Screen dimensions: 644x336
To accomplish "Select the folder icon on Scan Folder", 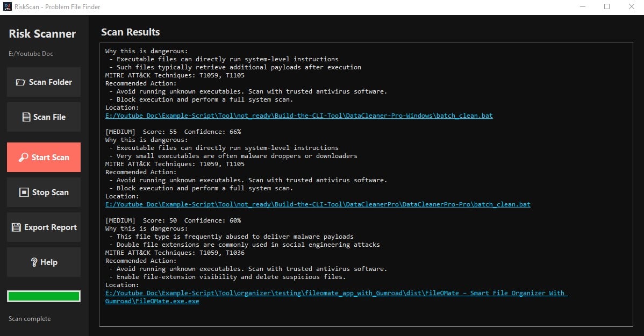I will (22, 82).
